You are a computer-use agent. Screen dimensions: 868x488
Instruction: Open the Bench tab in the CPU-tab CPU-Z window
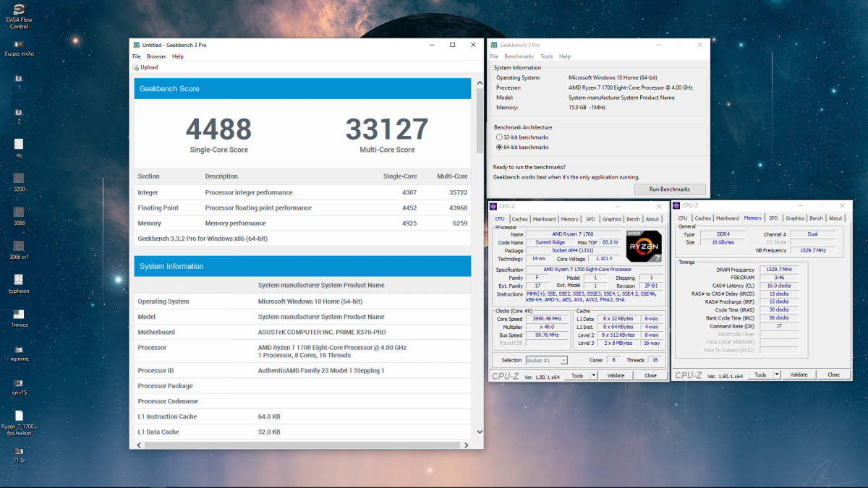point(633,219)
